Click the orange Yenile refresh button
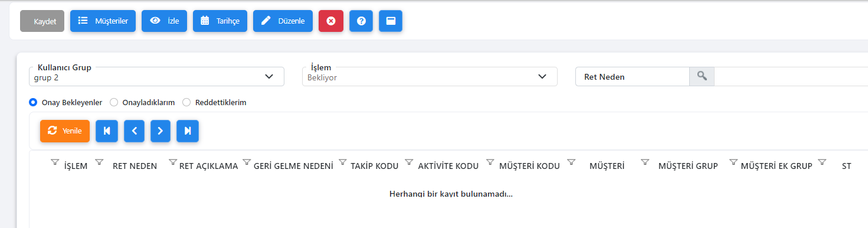The width and height of the screenshot is (868, 228). coord(65,131)
